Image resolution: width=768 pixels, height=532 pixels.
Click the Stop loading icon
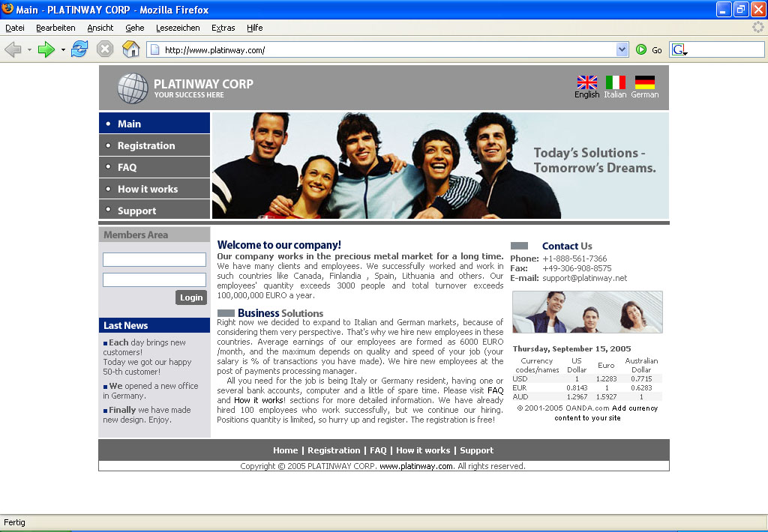105,49
